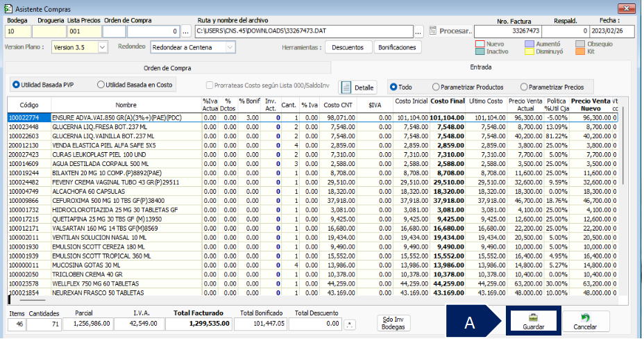Click the Guardar briefcase icon
644x339 pixels.
point(533,317)
